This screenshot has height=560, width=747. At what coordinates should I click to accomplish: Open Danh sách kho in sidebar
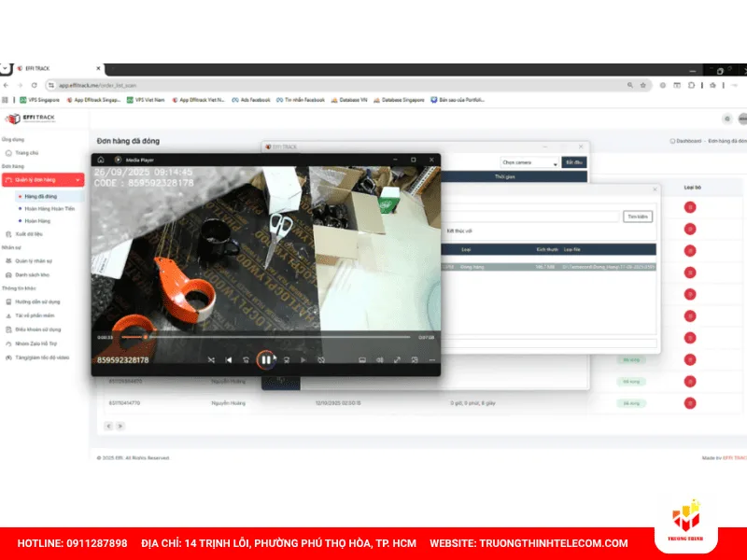pyautogui.click(x=32, y=274)
